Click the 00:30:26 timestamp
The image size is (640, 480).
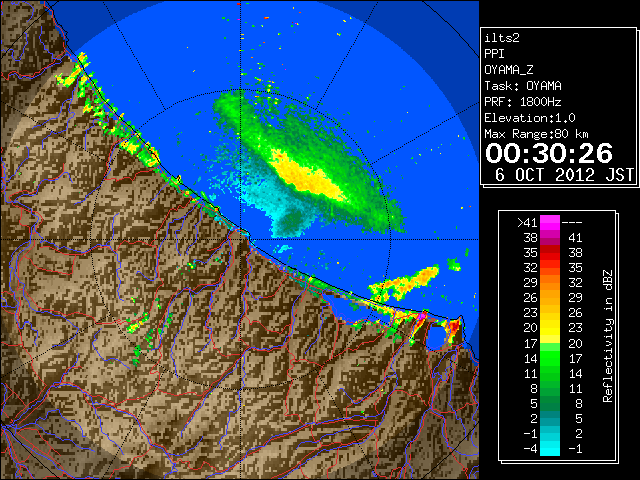(549, 153)
